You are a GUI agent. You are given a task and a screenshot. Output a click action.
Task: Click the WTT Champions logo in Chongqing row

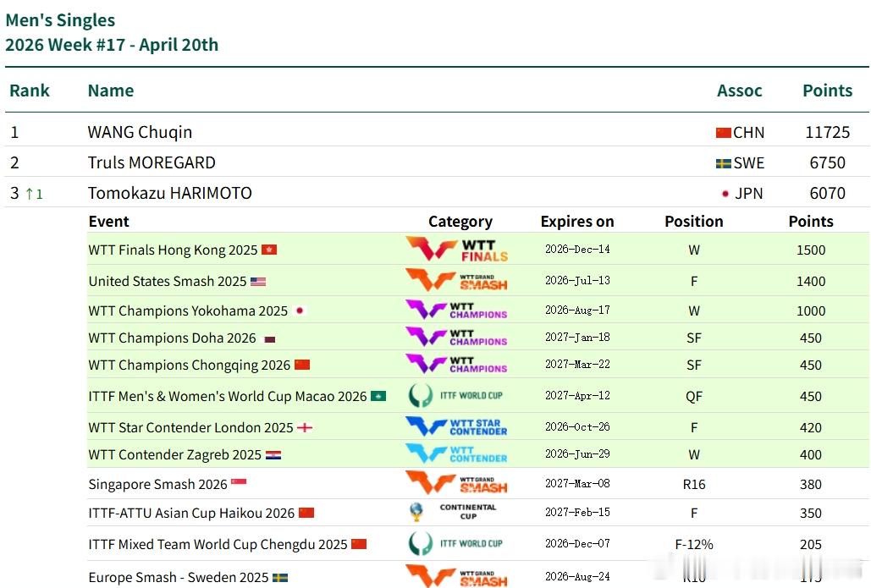456,364
